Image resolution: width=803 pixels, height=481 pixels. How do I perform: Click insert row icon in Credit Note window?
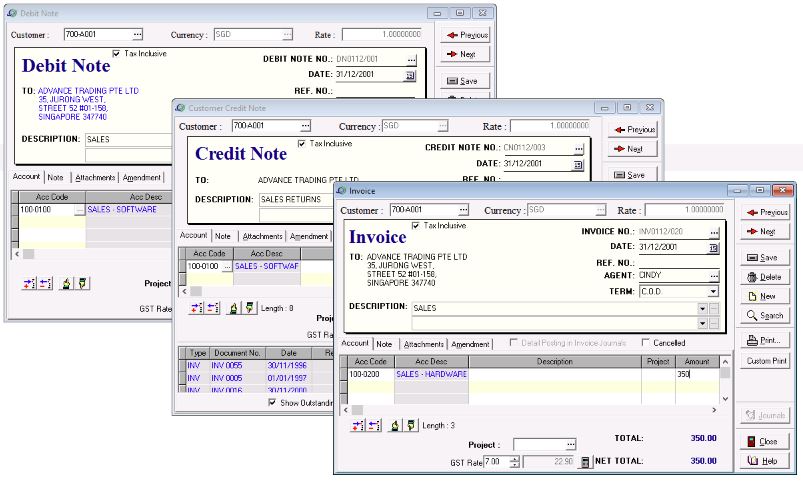click(x=196, y=308)
